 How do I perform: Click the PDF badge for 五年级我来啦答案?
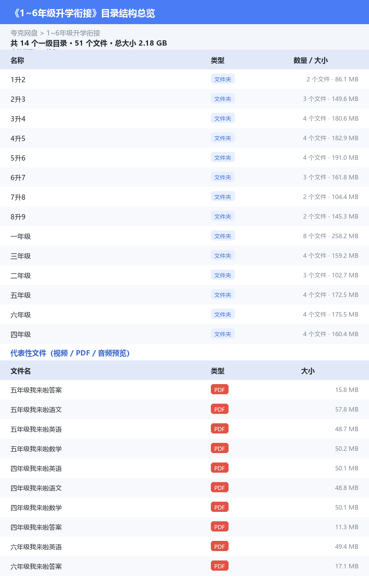click(220, 389)
